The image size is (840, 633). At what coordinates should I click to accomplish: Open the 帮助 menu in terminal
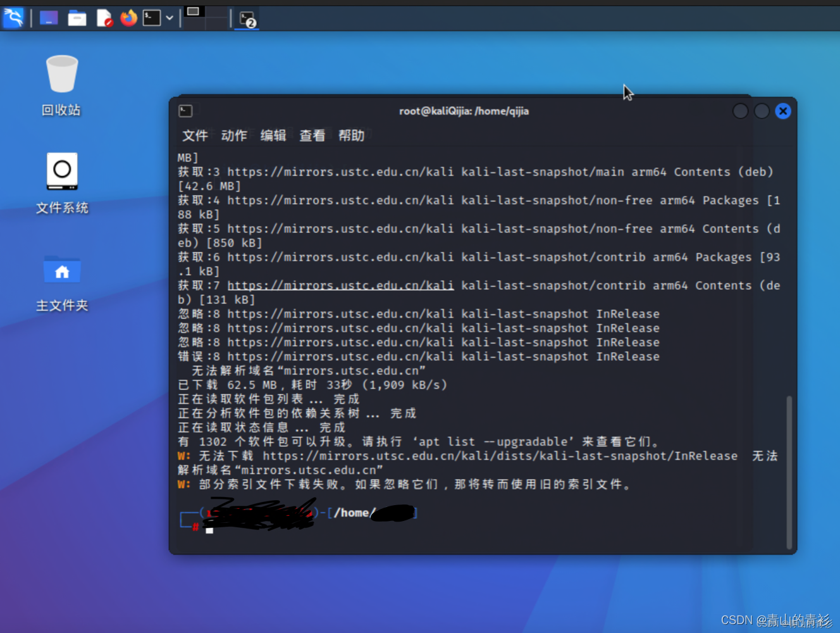click(x=351, y=135)
